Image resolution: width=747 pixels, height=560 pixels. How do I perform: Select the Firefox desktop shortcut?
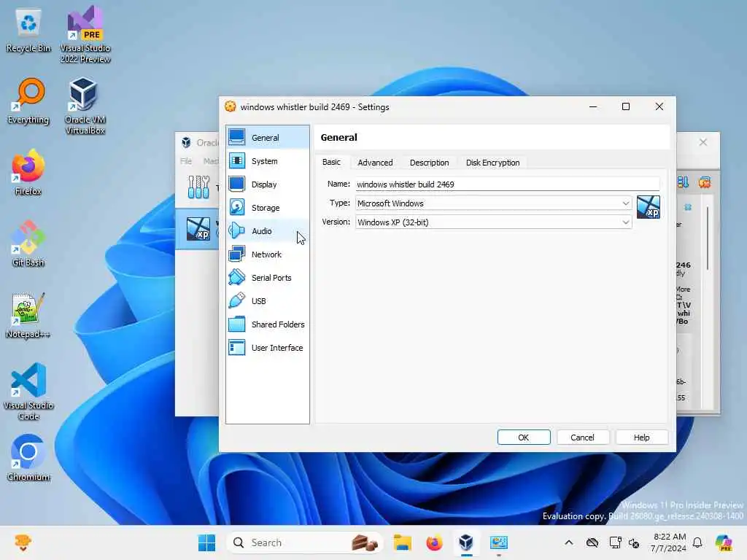(28, 172)
